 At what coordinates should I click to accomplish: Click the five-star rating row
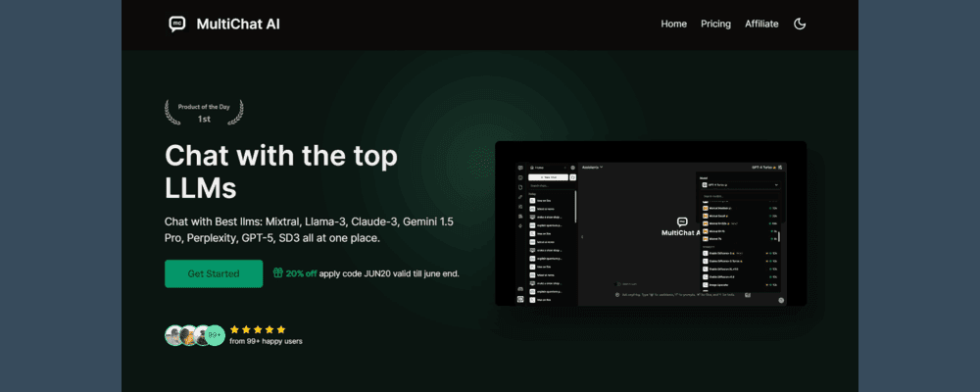258,329
